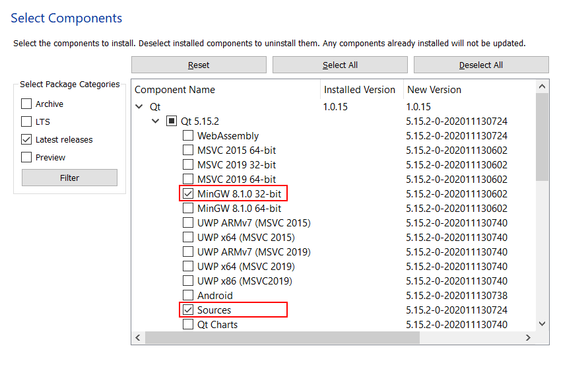The image size is (588, 371).
Task: Check the Qt Charts component checkbox
Action: point(188,324)
